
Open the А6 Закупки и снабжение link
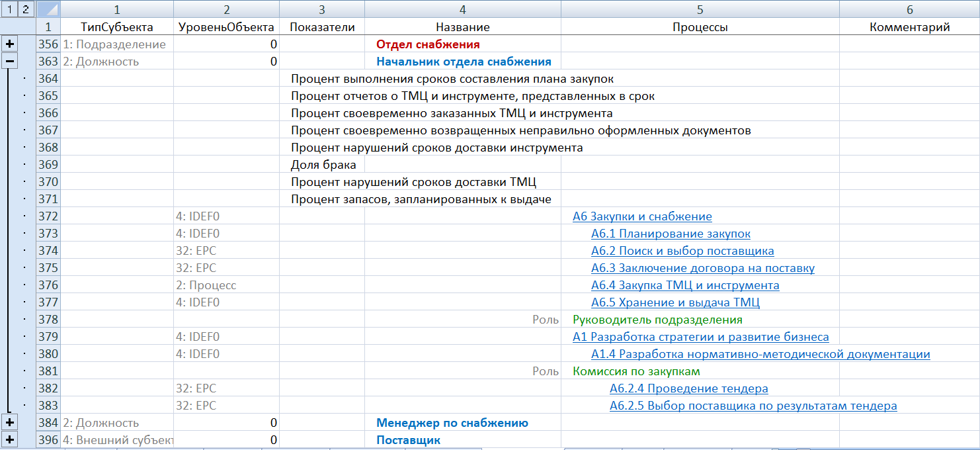(x=642, y=216)
